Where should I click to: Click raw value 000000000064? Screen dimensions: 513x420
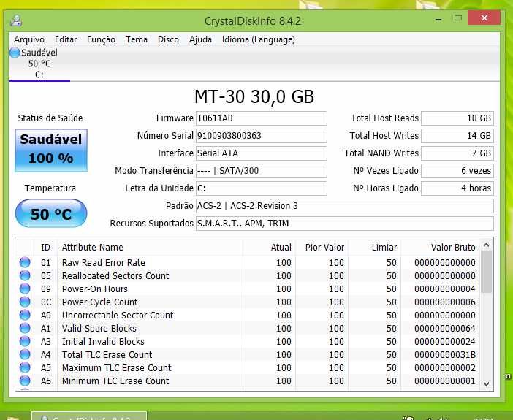pos(445,328)
